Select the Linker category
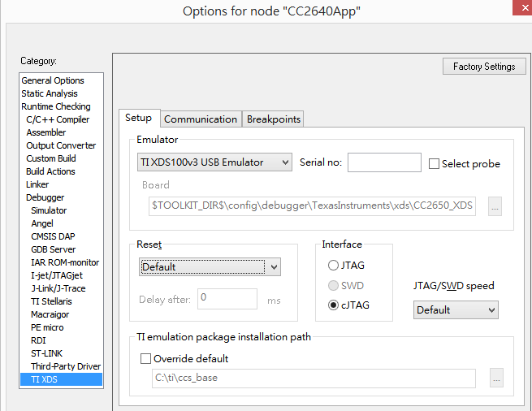The height and width of the screenshot is (411, 532). coord(37,184)
